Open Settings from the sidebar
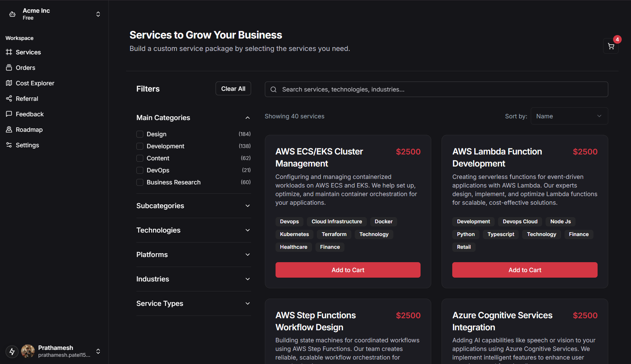The height and width of the screenshot is (364, 631). pyautogui.click(x=27, y=145)
